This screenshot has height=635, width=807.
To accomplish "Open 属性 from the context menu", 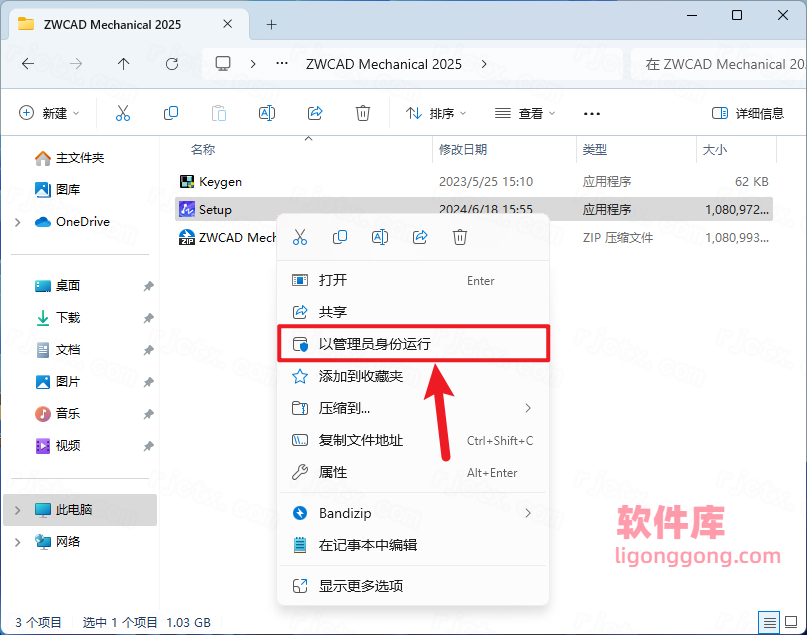I will [x=413, y=472].
